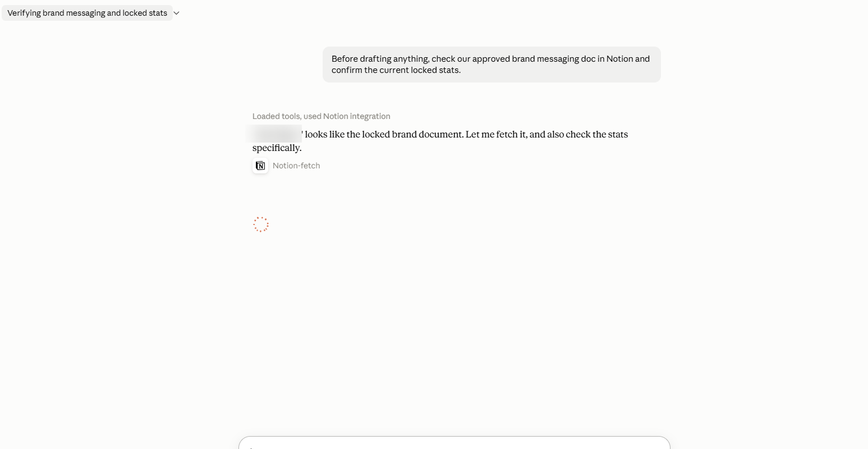The image size is (868, 449).
Task: Click the blurred document name in the reply
Action: coord(276,134)
